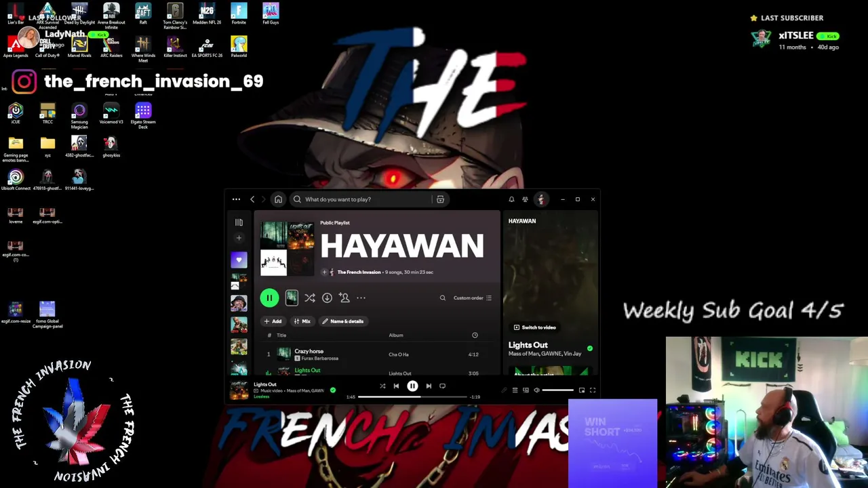This screenshot has width=868, height=488.
Task: Sort by the duration clock column icon
Action: 475,335
